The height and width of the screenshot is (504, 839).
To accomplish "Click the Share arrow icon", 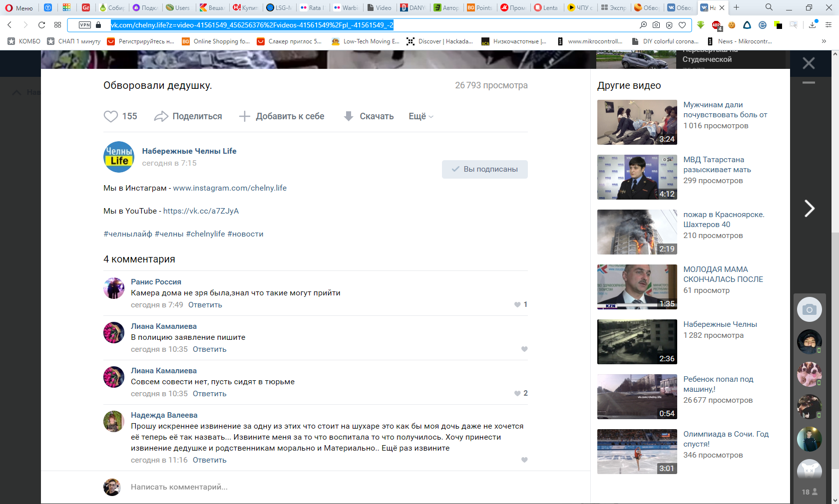I will click(161, 116).
